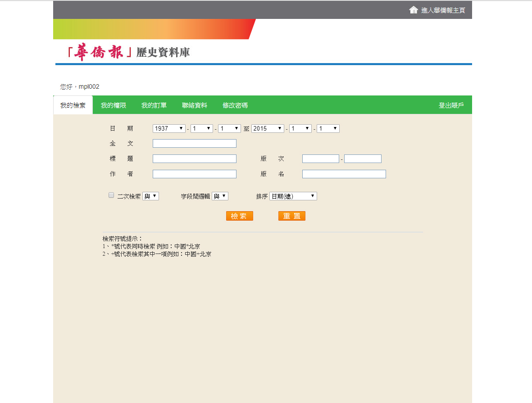
Task: Expand the end month dropdown
Action: click(300, 129)
